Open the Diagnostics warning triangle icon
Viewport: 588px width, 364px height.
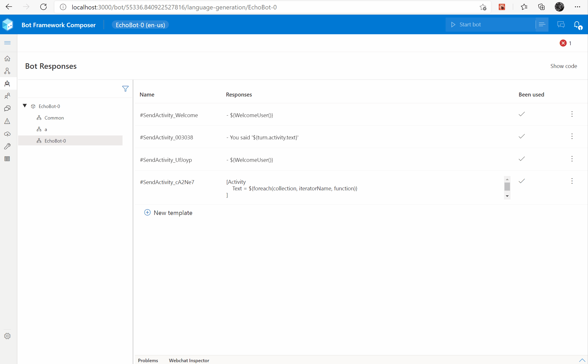click(7, 121)
